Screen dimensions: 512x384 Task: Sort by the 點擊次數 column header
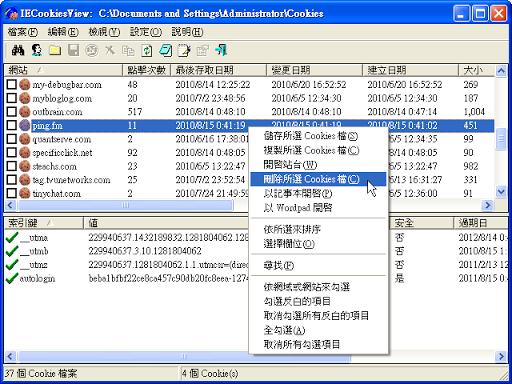147,70
